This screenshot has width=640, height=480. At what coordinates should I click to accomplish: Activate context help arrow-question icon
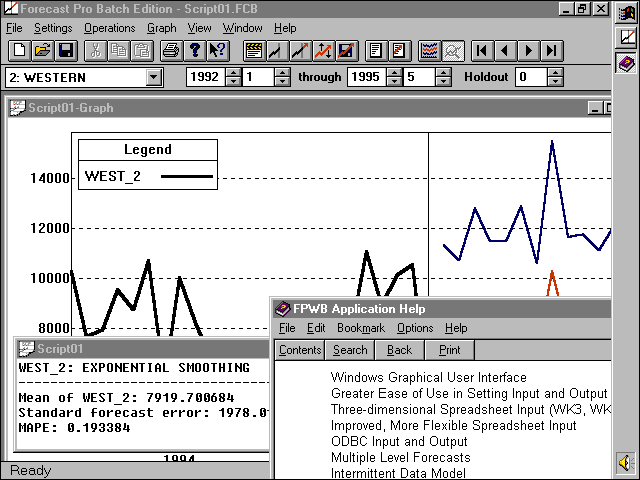[x=218, y=51]
